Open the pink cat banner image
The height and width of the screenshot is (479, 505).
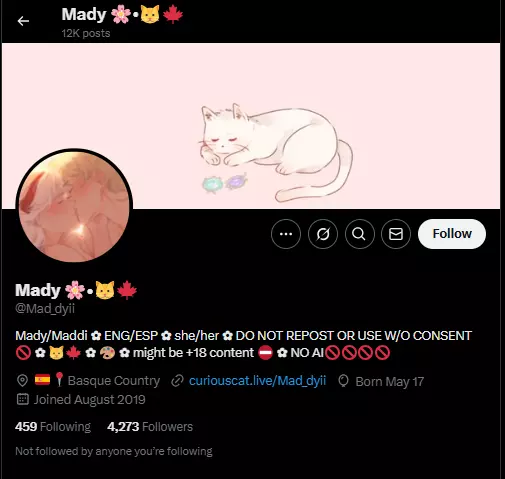tap(251, 126)
